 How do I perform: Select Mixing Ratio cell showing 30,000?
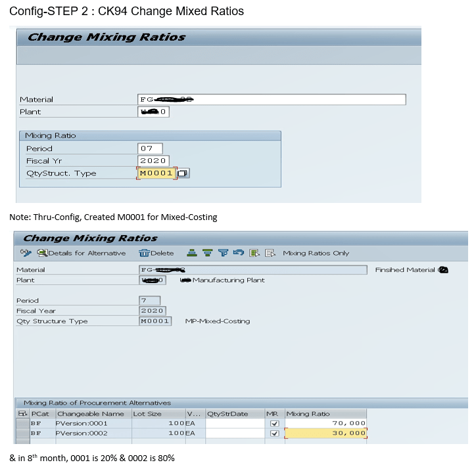pyautogui.click(x=325, y=434)
